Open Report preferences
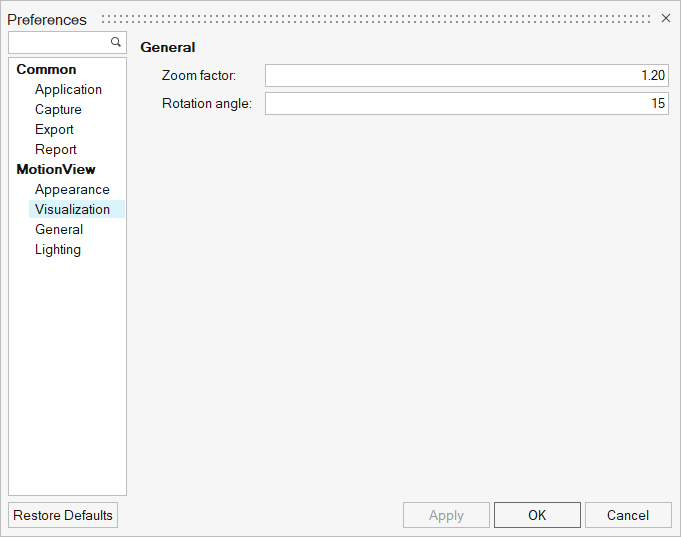Viewport: 681px width, 537px height. 56,149
